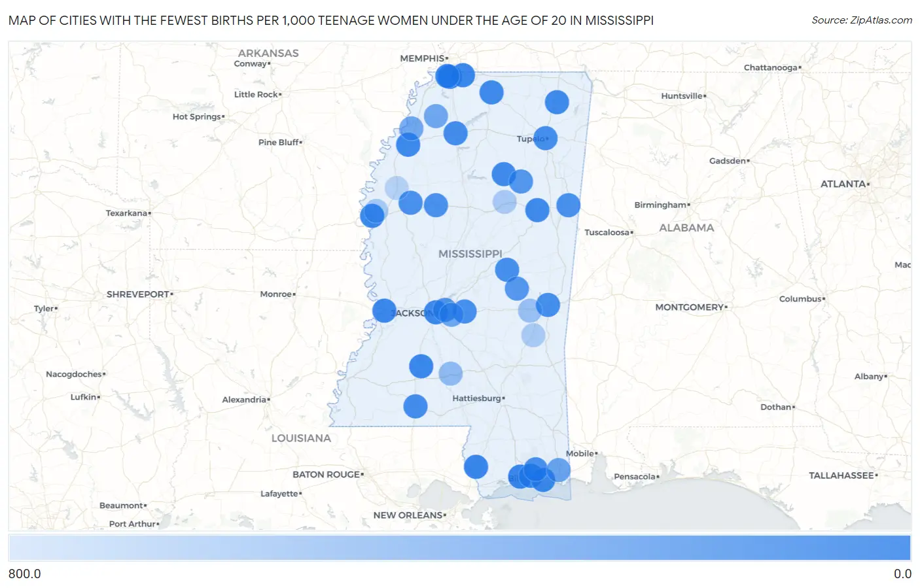The height and width of the screenshot is (588, 920).
Task: Click the Chattanooga city label
Action: 771,67
